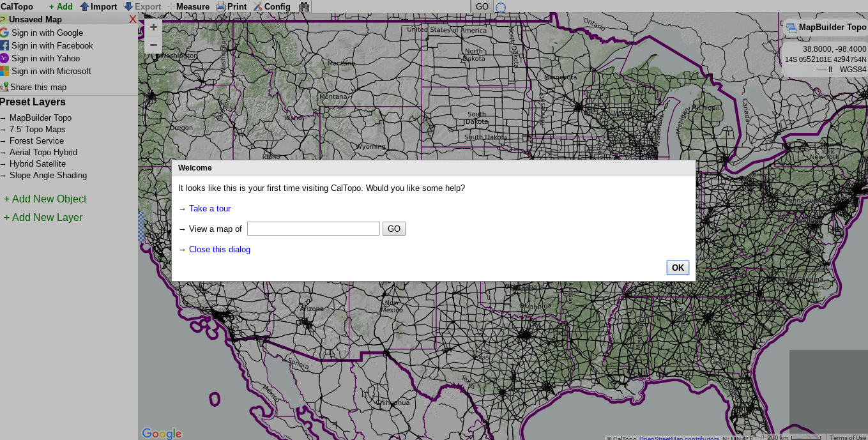Sign in with Microsoft

tap(51, 71)
